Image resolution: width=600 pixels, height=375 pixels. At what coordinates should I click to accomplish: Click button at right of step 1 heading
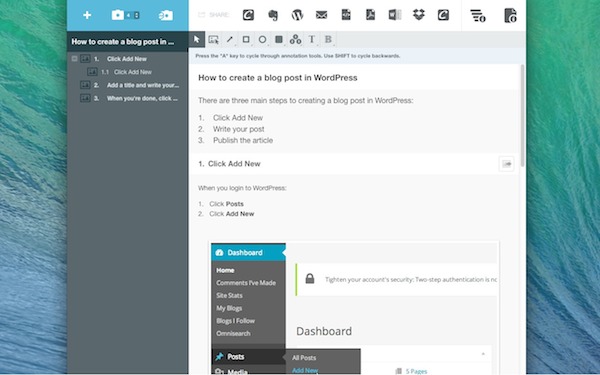507,164
